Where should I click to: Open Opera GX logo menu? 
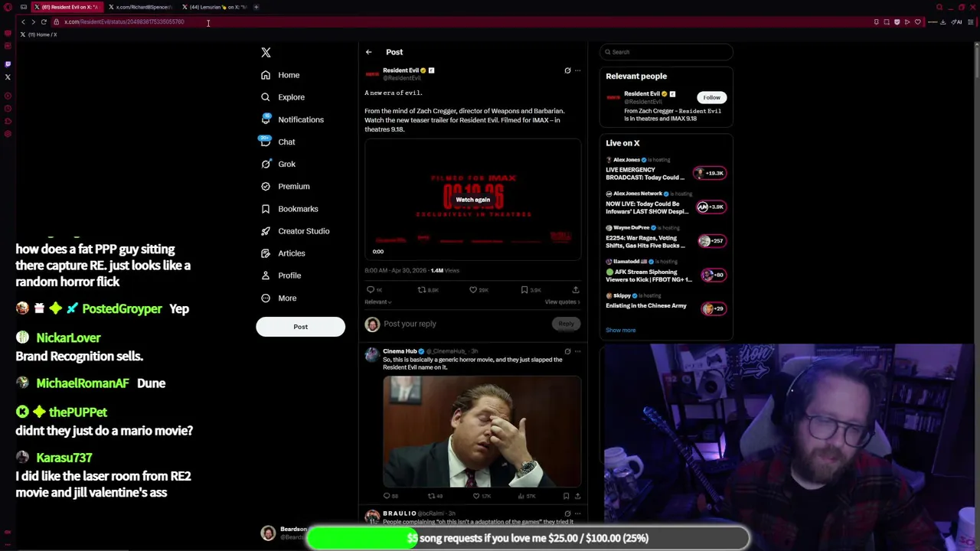point(8,7)
